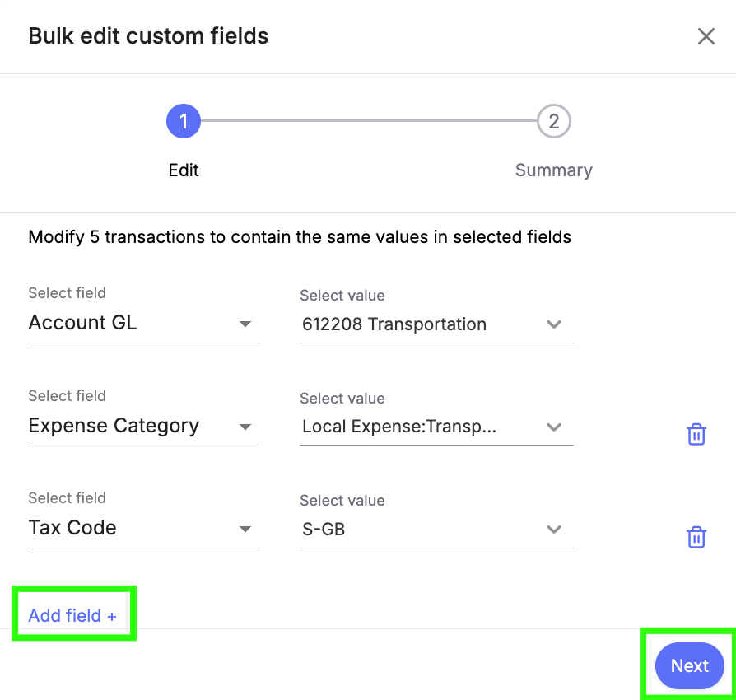Select the Edit step label
736x700 pixels.
coord(184,170)
